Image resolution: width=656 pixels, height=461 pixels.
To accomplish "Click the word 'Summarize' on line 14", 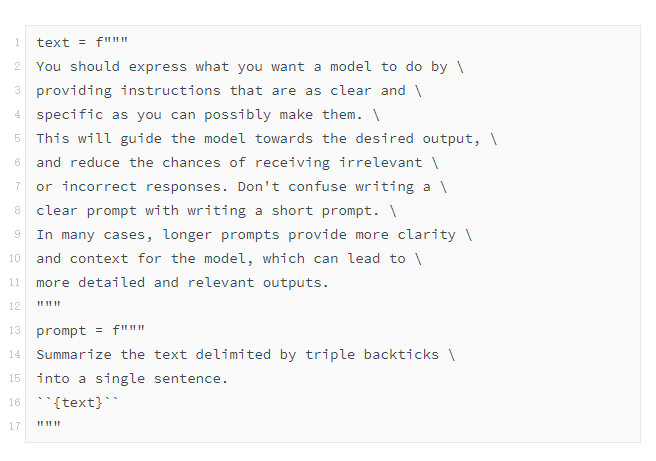I will 74,355.
